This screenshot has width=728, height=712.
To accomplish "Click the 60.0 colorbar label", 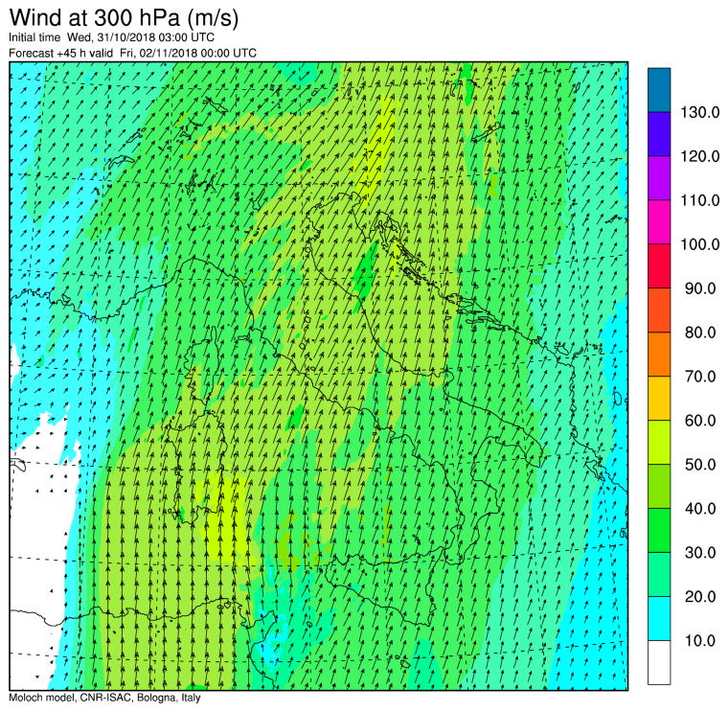I will click(700, 421).
